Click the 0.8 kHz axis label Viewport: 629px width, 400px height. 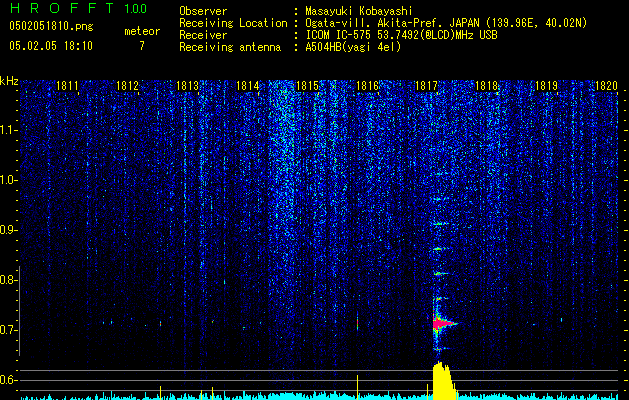8,280
